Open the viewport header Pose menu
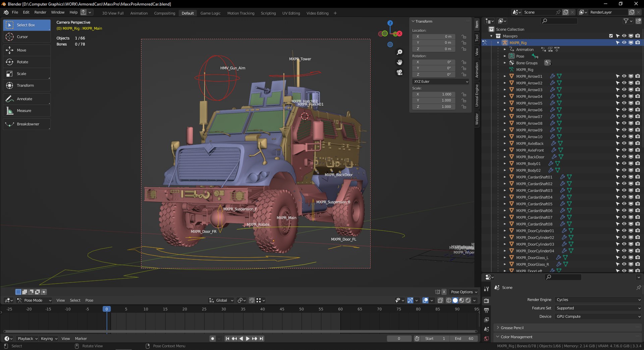Image resolution: width=644 pixels, height=350 pixels. [89, 300]
